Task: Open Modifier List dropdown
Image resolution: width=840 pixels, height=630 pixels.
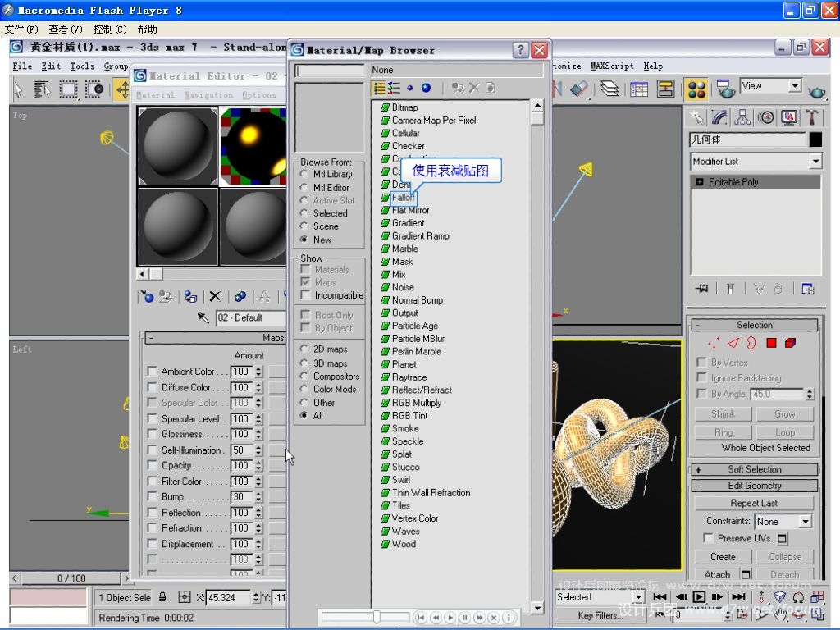Action: coord(756,162)
